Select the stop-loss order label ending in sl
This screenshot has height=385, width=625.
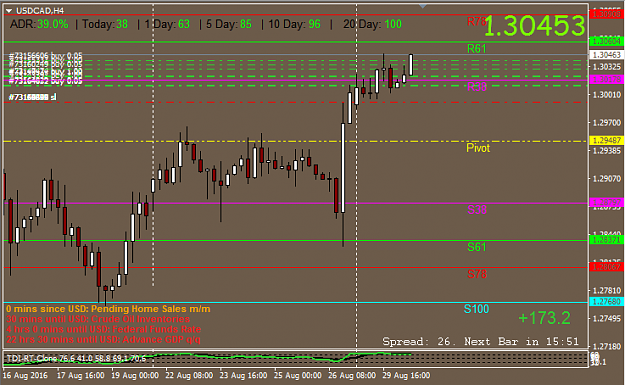32,97
